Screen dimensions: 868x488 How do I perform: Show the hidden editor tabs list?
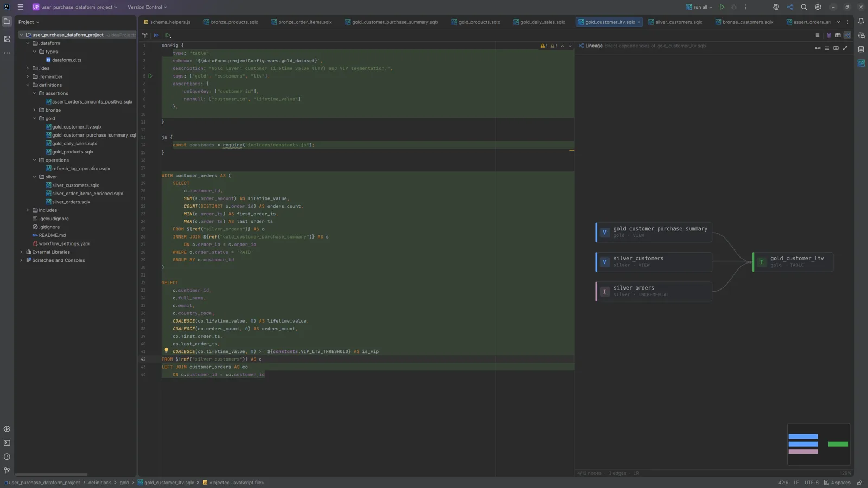tap(838, 22)
